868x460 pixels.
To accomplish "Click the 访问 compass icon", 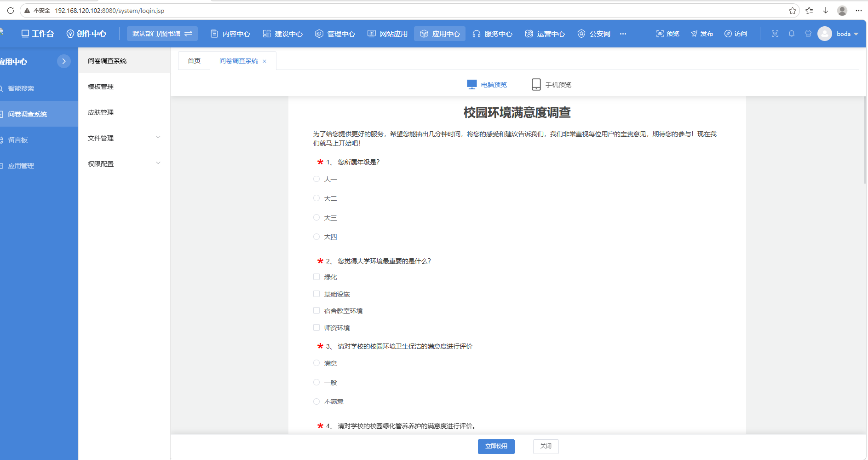I will pos(728,34).
